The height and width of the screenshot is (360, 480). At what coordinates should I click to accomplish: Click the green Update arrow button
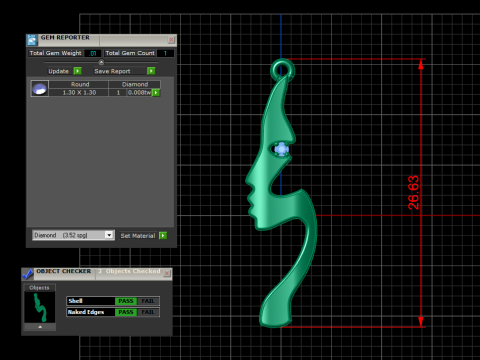tap(78, 71)
